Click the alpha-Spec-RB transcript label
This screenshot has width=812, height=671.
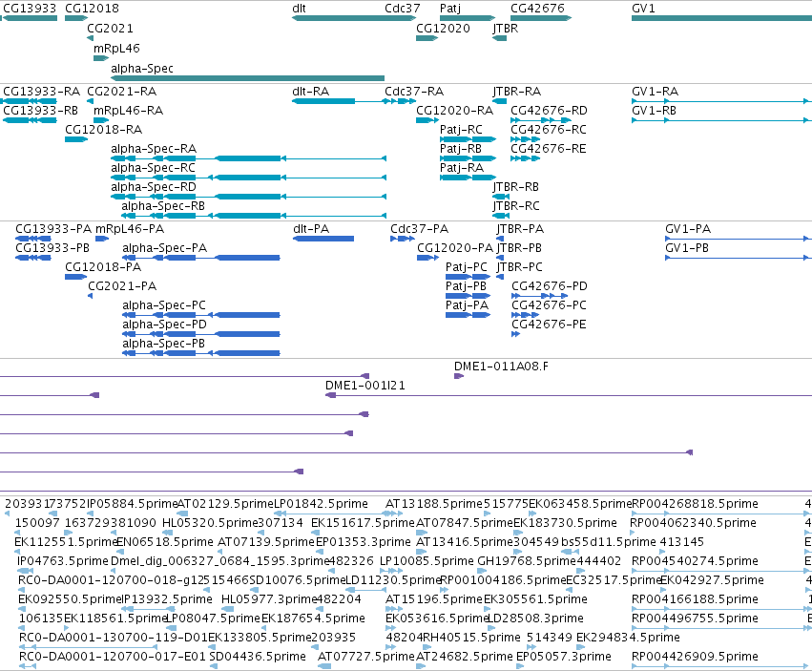(163, 206)
